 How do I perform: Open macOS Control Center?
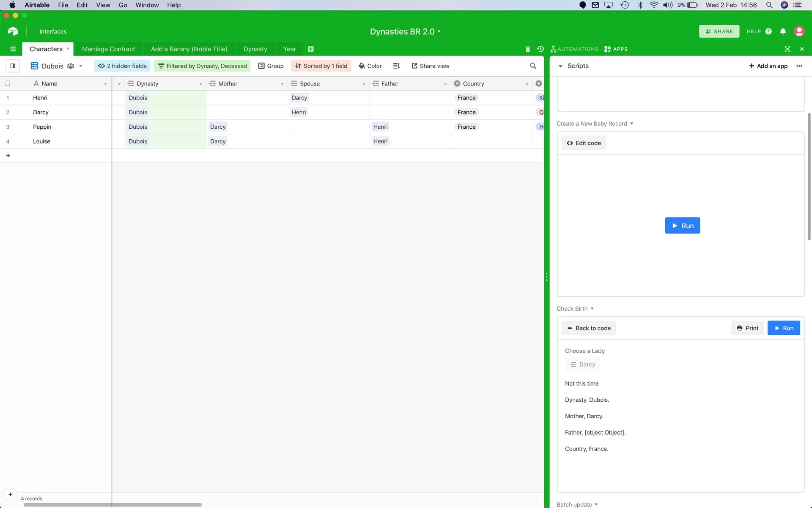click(x=797, y=5)
